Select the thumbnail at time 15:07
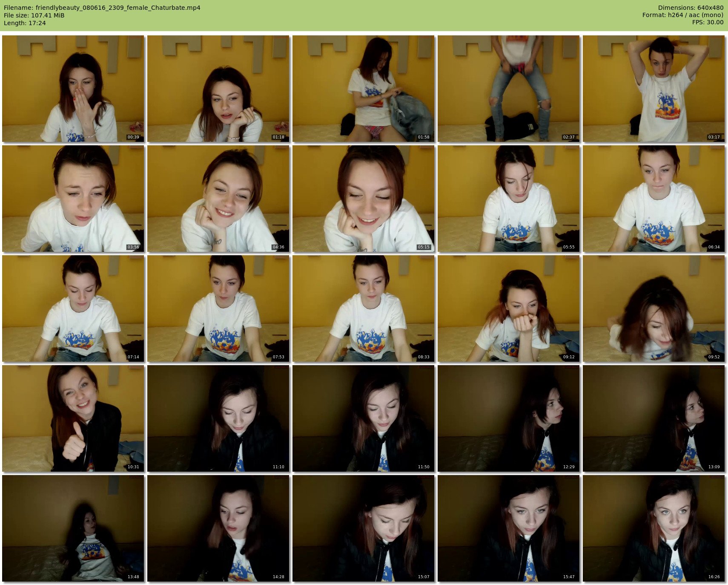 pos(364,528)
